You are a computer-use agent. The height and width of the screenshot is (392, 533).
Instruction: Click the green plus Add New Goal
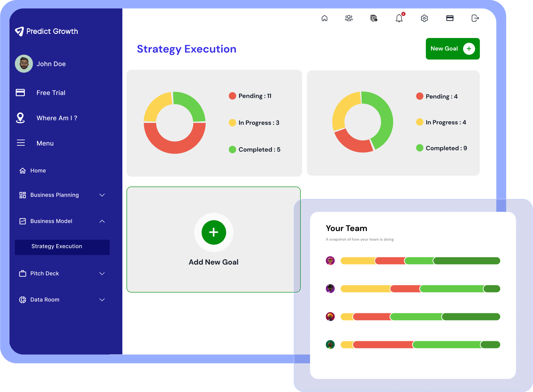coord(214,232)
